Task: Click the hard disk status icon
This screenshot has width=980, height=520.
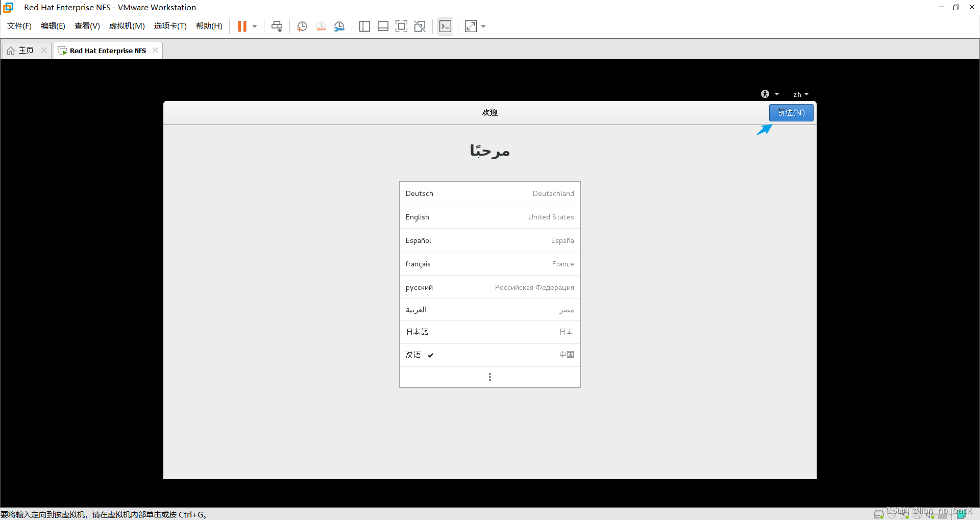Action: pos(878,514)
